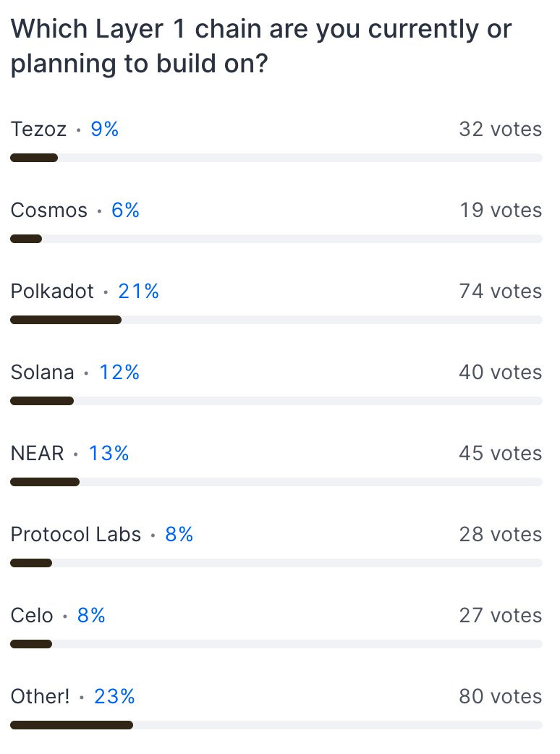Select the Tezoz 9% percentage text
560x754 pixels.
tap(104, 129)
